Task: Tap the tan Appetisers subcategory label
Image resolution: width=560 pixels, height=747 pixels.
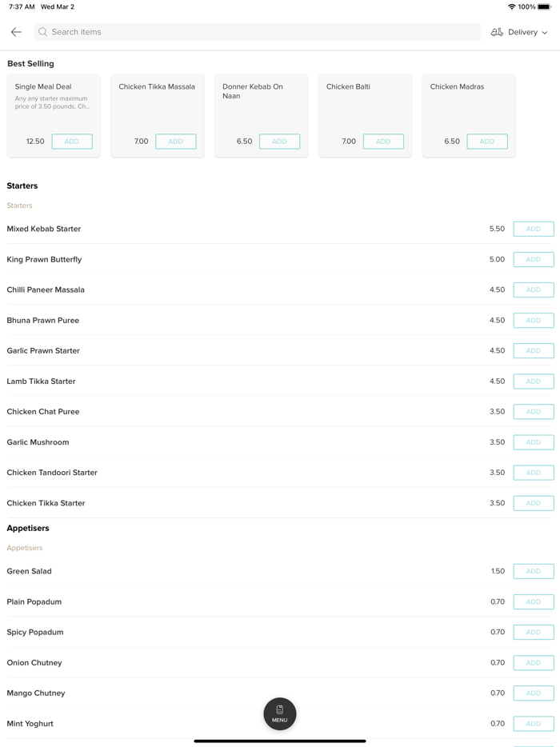Action: click(x=25, y=548)
